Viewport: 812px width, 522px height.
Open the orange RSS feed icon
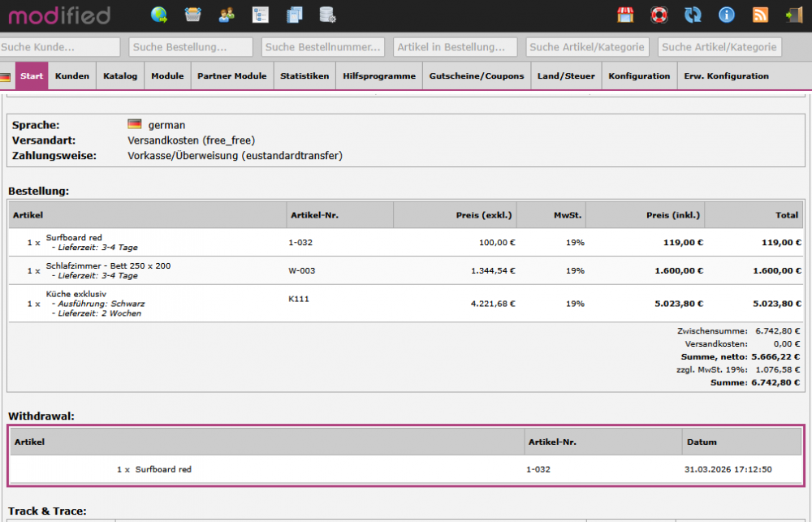pyautogui.click(x=761, y=15)
